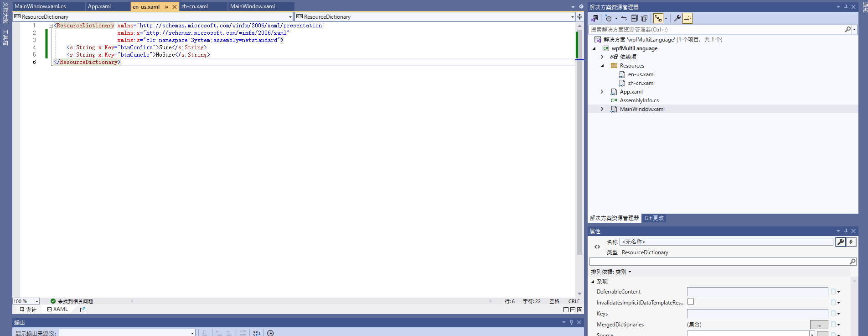
Task: Switch views icon in Solution Explorer toolbar
Action: 594,18
